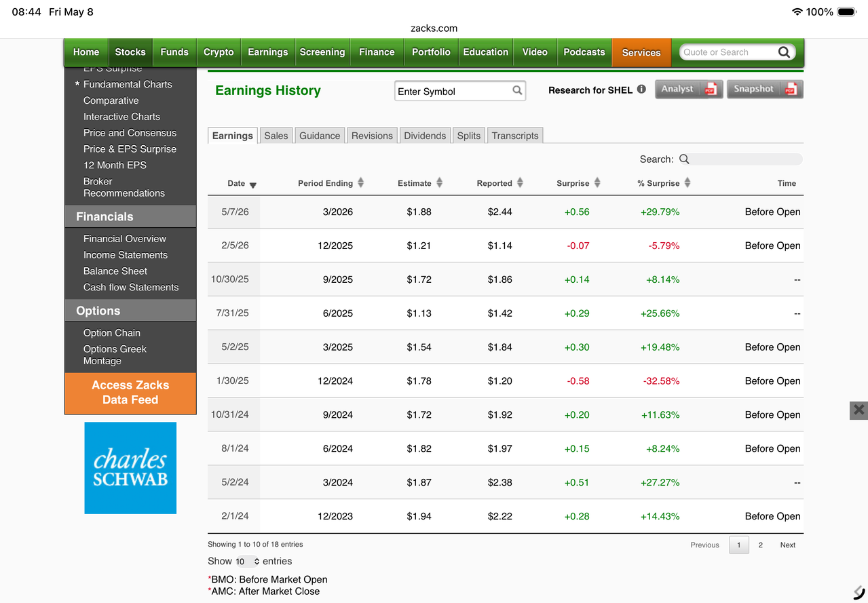Sort by Estimate column arrows
868x603 pixels.
pos(440,182)
